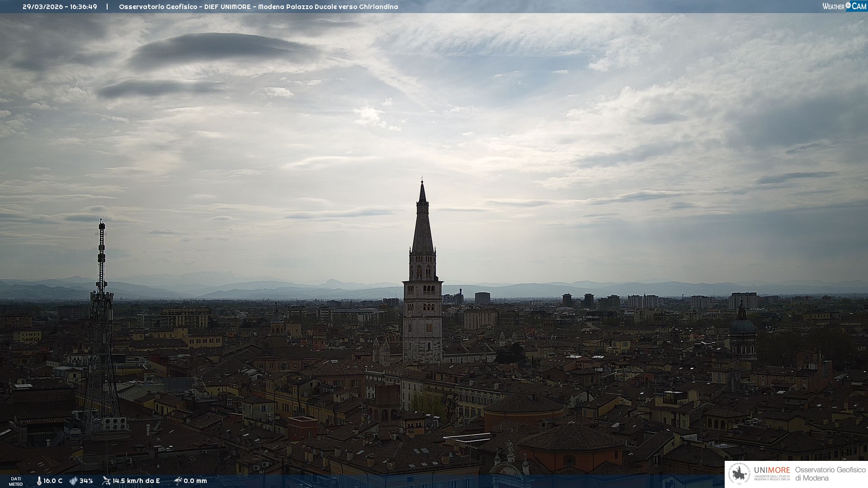Click the thermometer temperature icon
This screenshot has height=488, width=868.
coord(39,481)
